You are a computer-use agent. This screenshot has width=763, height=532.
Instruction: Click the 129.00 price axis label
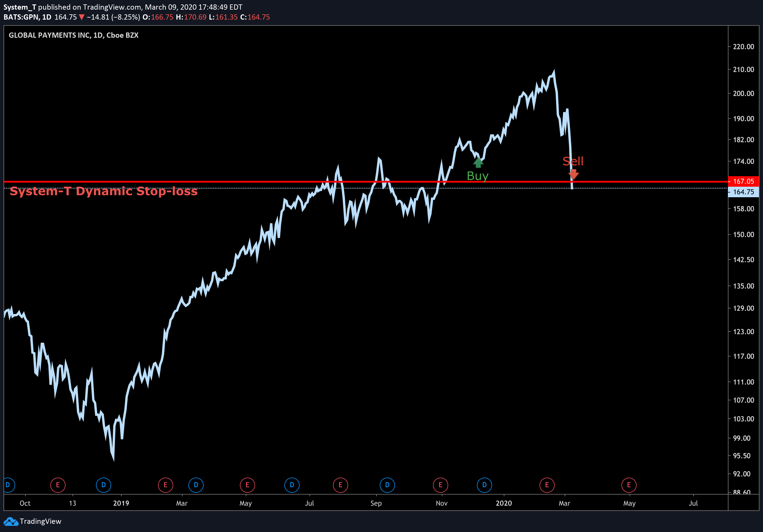[743, 308]
